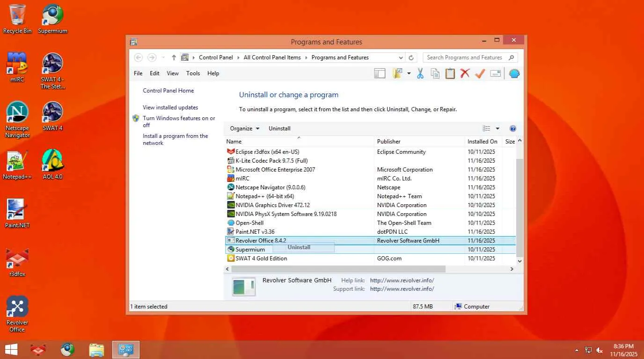Click the pane layout icon in the toolbar

[380, 73]
